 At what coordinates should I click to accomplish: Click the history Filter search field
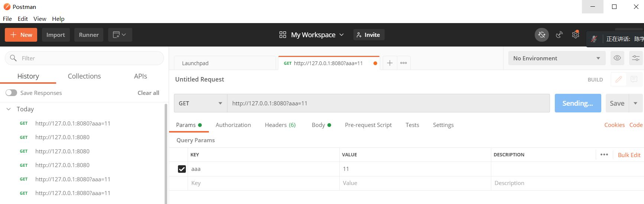coord(89,58)
